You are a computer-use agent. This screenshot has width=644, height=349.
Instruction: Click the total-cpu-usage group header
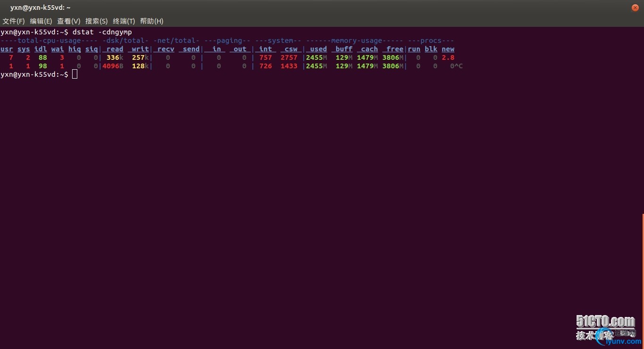(x=49, y=41)
